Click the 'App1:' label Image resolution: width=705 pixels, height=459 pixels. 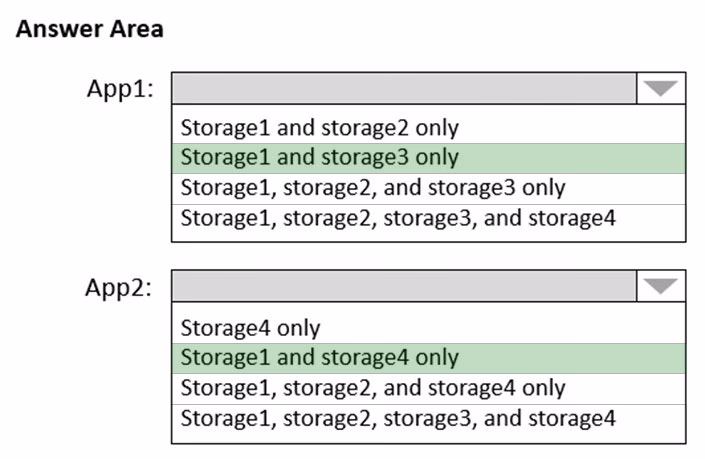coord(120,89)
